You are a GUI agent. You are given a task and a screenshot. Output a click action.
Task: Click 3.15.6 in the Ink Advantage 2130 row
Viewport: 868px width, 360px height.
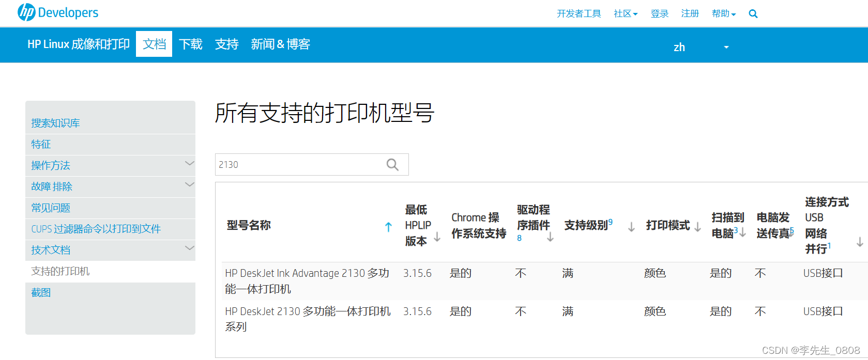pos(417,273)
